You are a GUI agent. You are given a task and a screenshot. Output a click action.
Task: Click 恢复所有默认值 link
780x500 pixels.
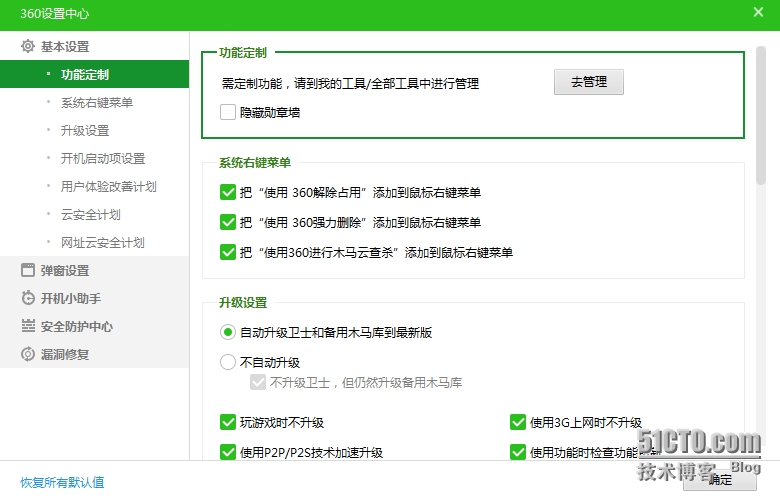[62, 482]
